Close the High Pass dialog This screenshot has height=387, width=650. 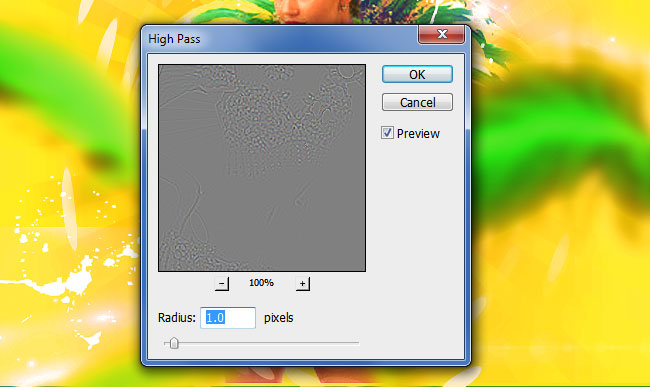pos(441,34)
